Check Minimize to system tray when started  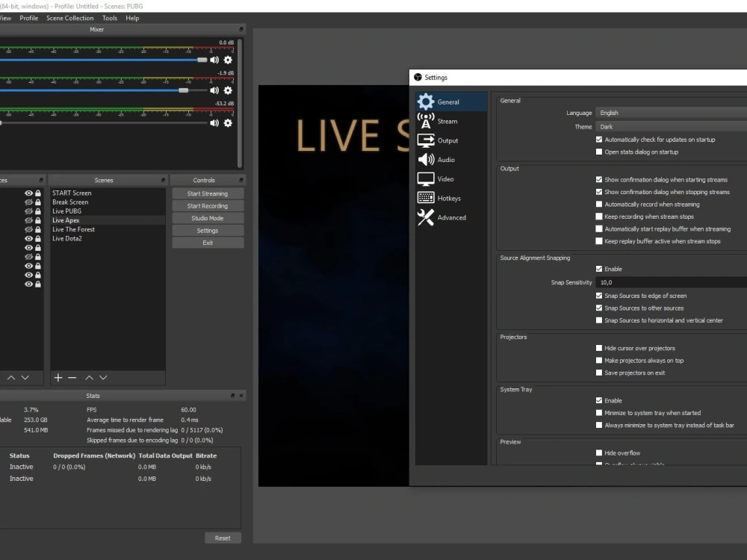coord(599,413)
